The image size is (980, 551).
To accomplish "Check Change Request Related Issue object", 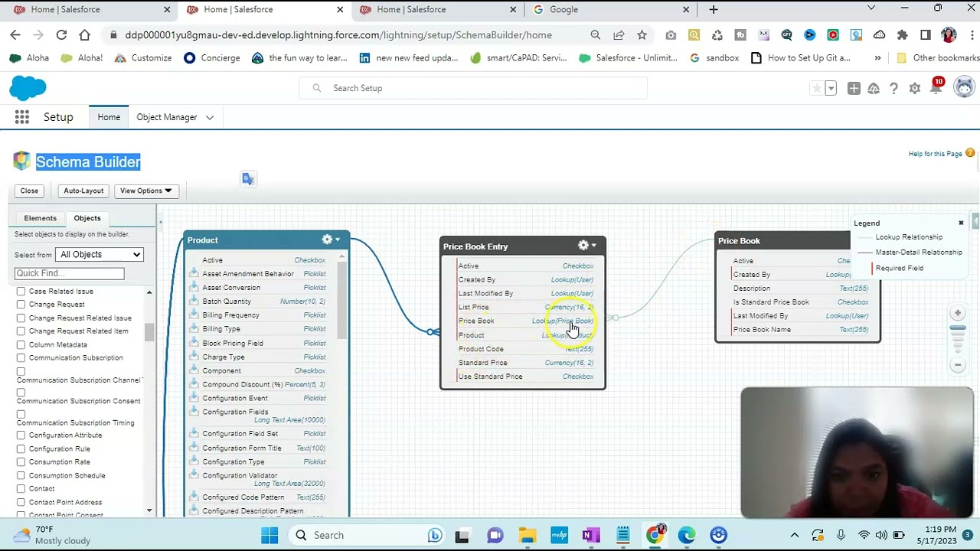I will (x=21, y=318).
